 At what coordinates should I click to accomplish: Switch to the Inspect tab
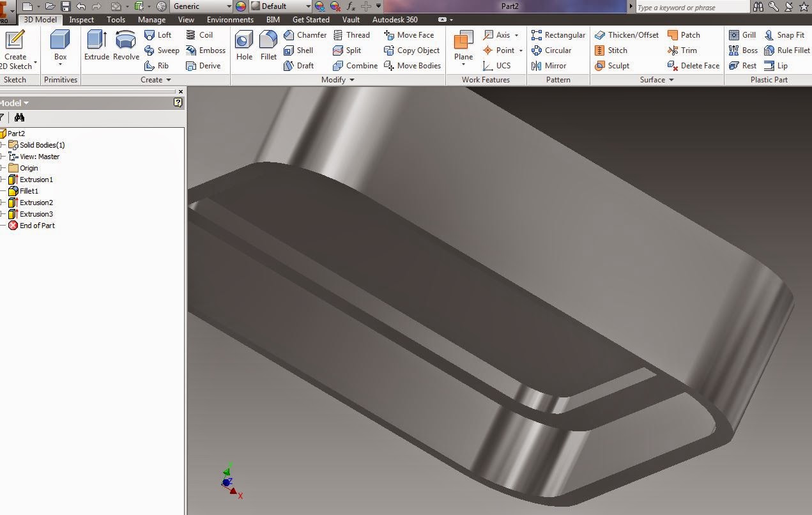81,20
